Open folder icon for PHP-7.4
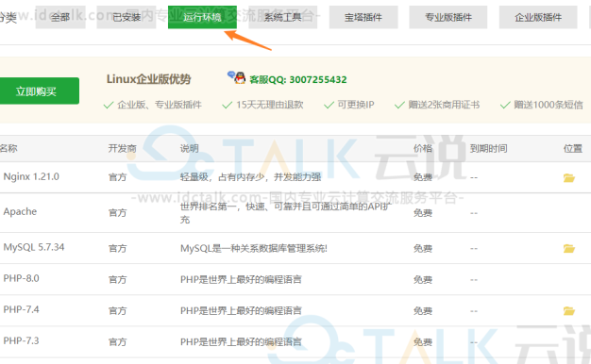Image resolution: width=591 pixels, height=364 pixels. [x=568, y=311]
